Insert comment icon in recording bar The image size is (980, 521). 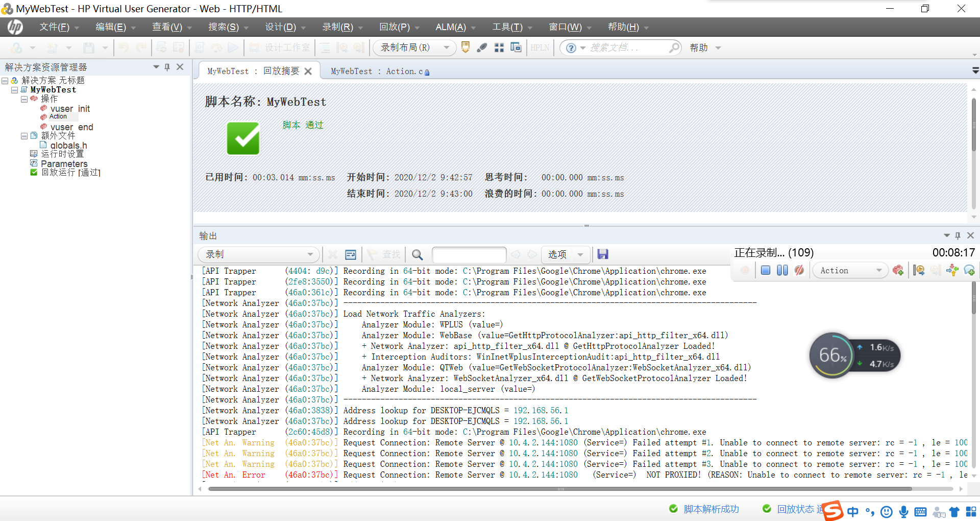969,270
